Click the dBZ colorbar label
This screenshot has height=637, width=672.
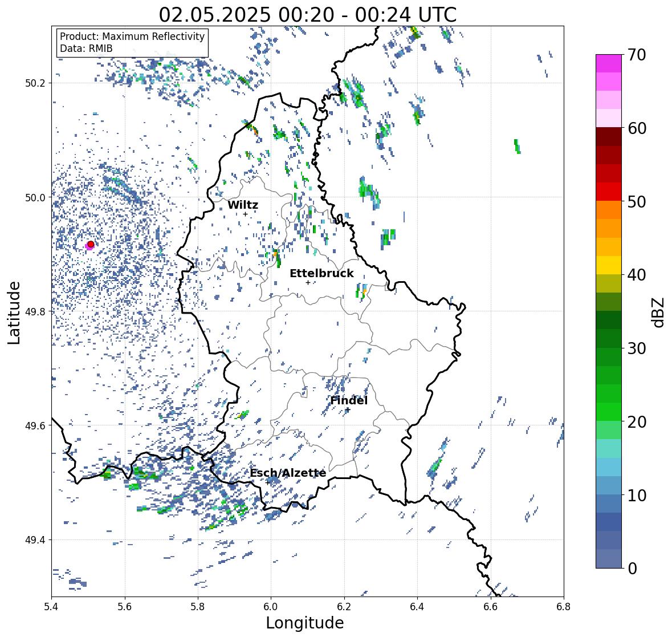coord(658,312)
